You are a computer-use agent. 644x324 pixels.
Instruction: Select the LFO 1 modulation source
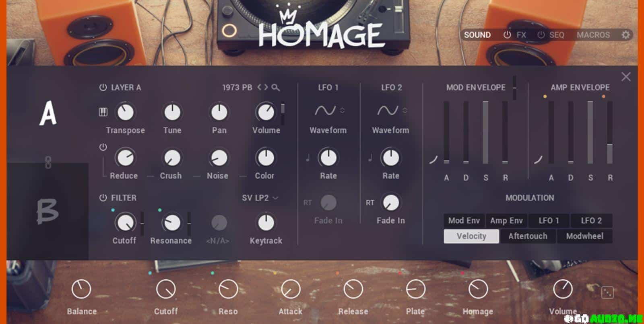click(x=549, y=220)
